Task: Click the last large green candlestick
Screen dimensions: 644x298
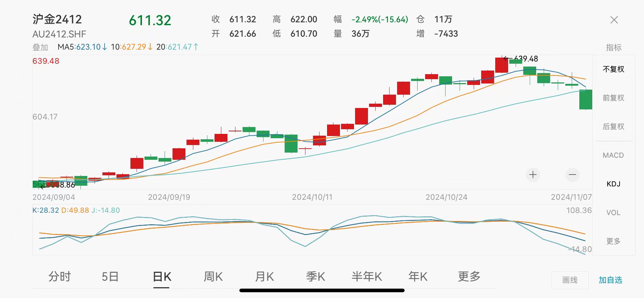Action: point(585,100)
